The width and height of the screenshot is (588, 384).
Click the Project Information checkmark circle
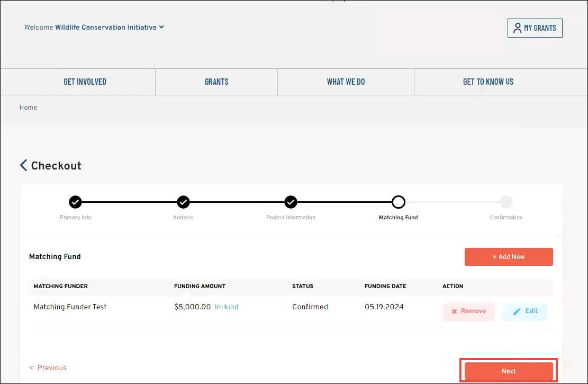point(291,202)
